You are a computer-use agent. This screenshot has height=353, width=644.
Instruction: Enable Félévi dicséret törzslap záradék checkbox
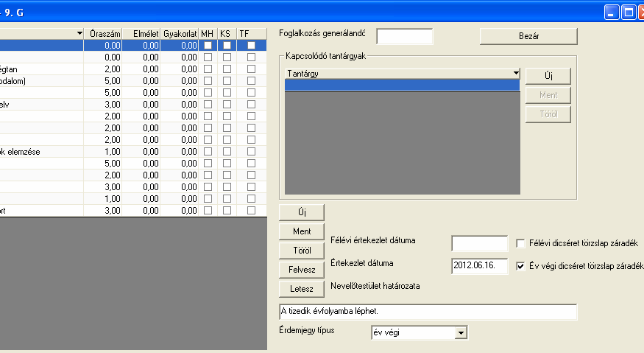(520, 243)
